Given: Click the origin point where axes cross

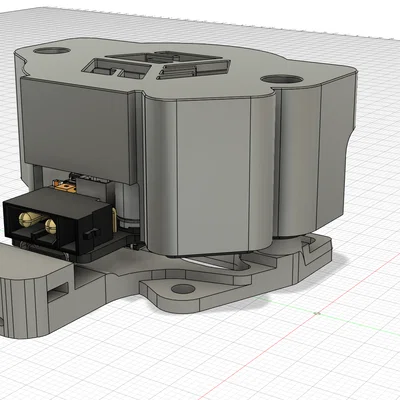Looking at the screenshot, I should [x=318, y=313].
